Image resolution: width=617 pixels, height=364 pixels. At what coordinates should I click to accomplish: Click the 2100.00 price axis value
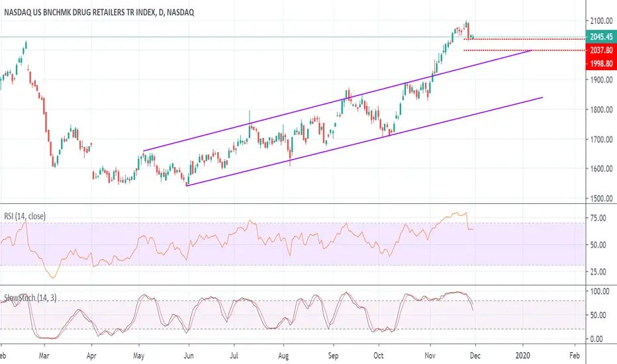tap(601, 21)
